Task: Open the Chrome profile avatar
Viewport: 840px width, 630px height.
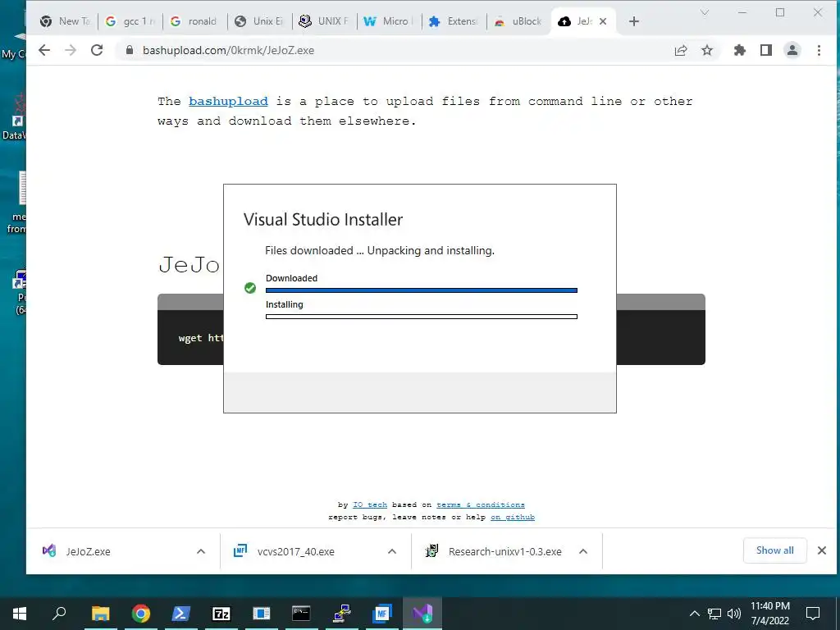Action: 792,50
